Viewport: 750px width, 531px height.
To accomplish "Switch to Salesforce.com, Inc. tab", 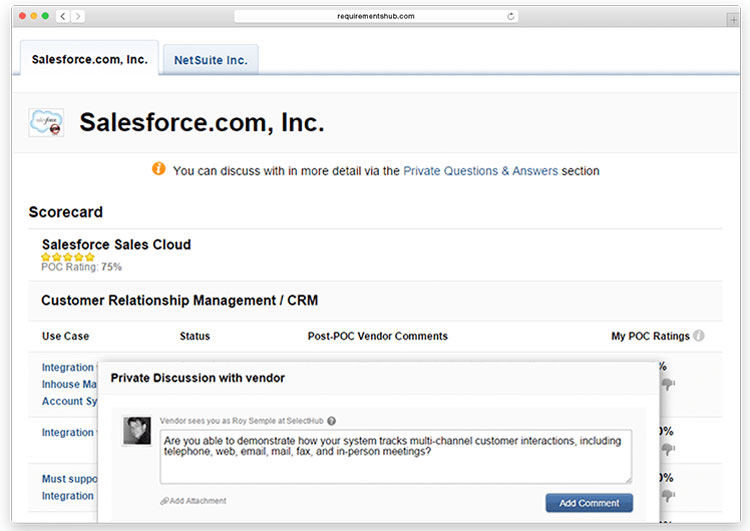I will [89, 59].
